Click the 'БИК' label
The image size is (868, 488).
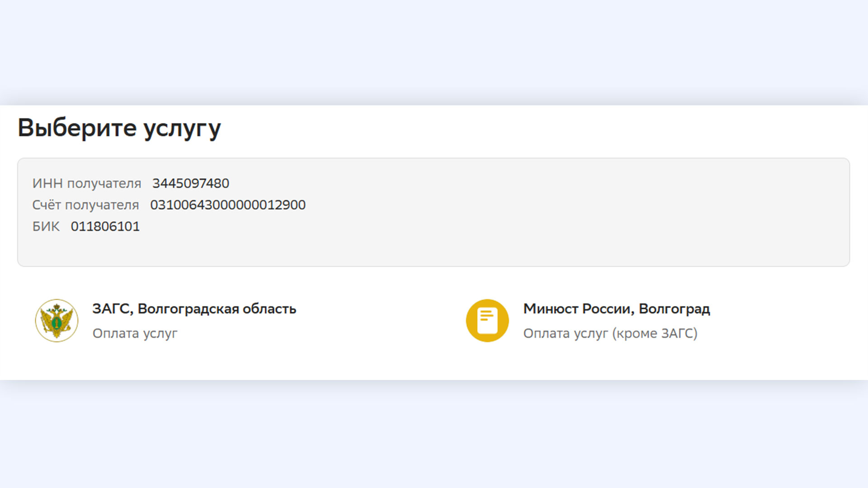46,226
